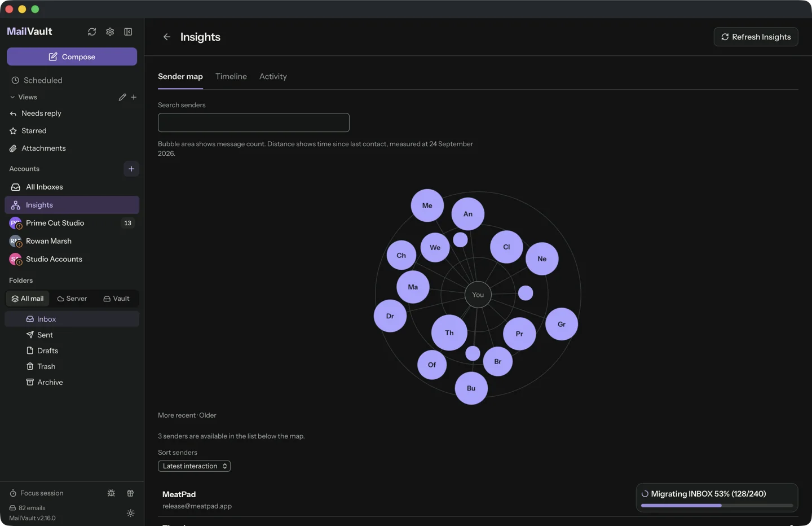The width and height of the screenshot is (812, 526).
Task: Switch folder filter to Vault
Action: click(116, 299)
